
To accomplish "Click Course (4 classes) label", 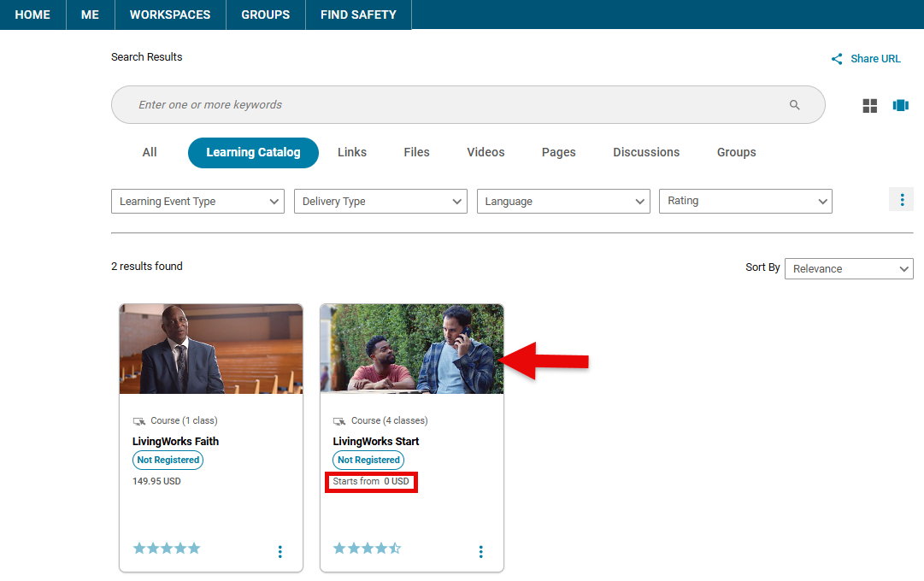I will point(390,420).
